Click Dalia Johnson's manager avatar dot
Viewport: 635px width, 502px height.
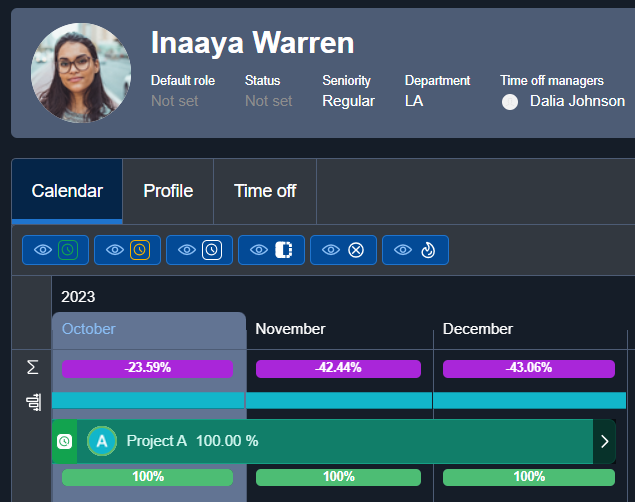coord(510,102)
